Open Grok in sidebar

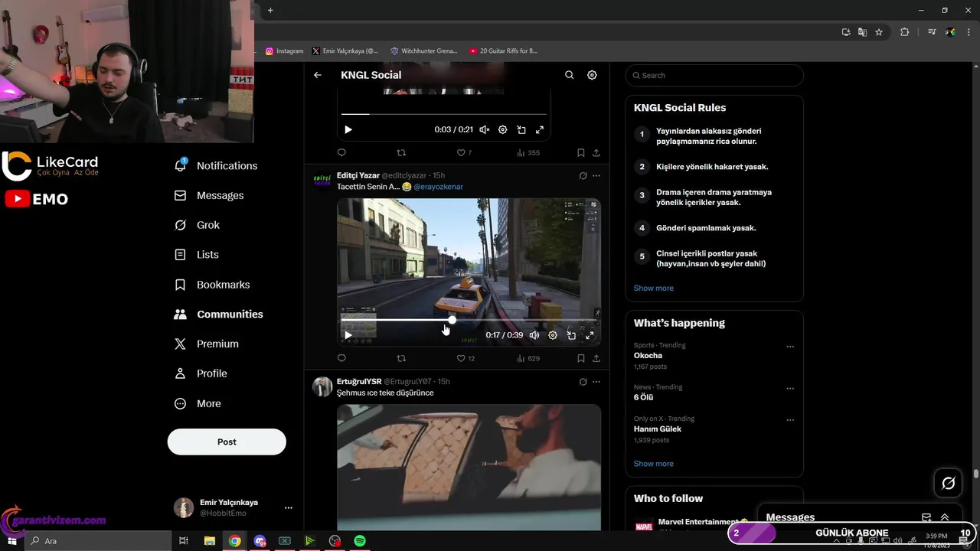[197, 225]
